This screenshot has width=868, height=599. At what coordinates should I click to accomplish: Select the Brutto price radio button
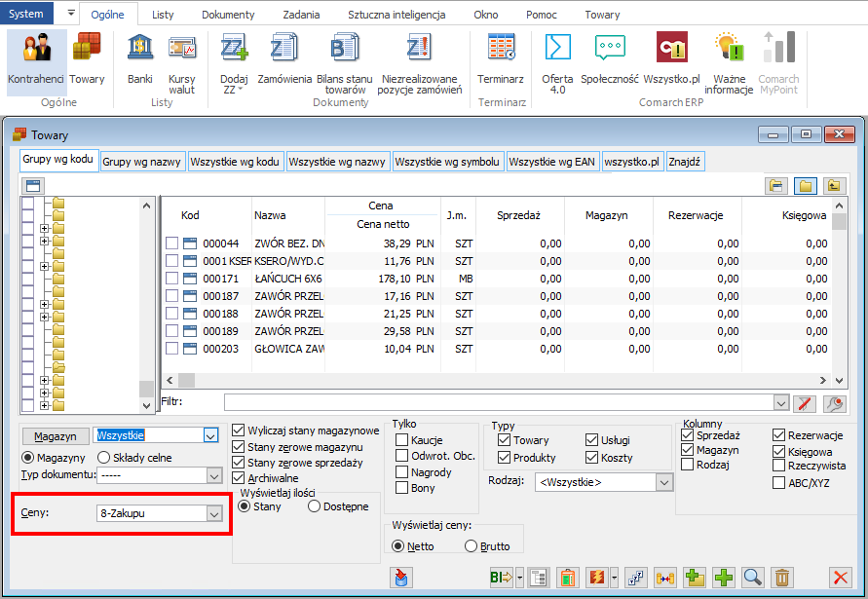pos(472,546)
